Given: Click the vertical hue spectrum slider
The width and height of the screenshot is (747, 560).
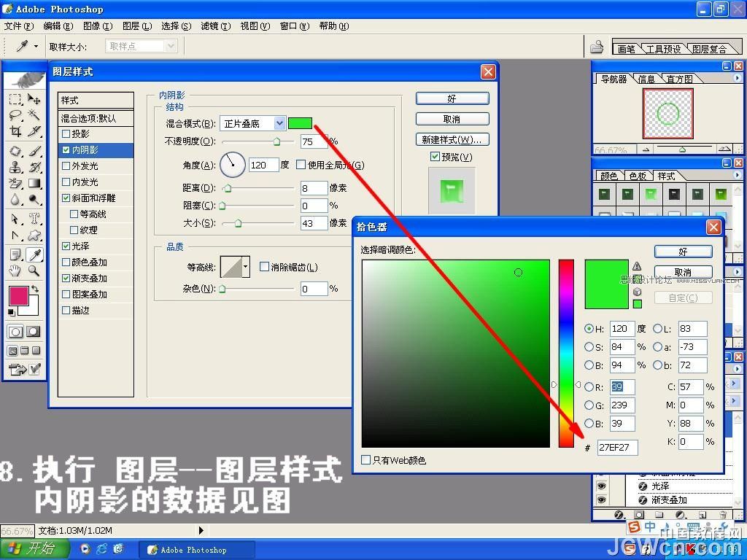Looking at the screenshot, I should click(566, 354).
